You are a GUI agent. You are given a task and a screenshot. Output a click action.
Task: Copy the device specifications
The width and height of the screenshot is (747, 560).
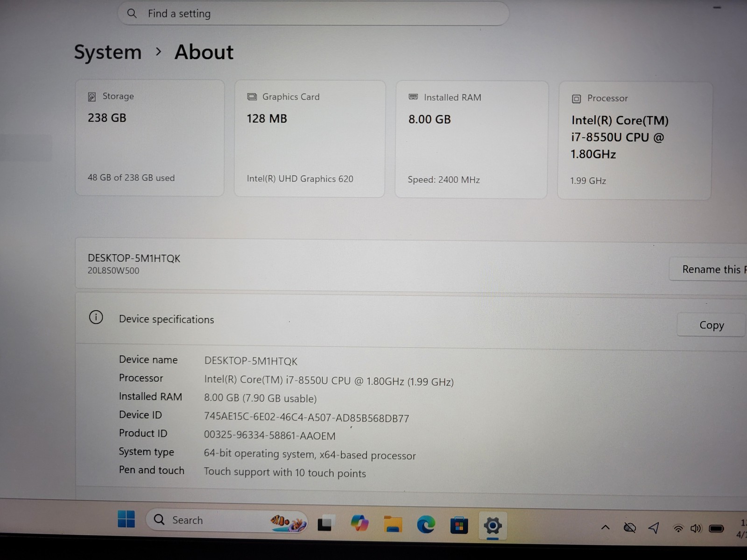point(711,325)
